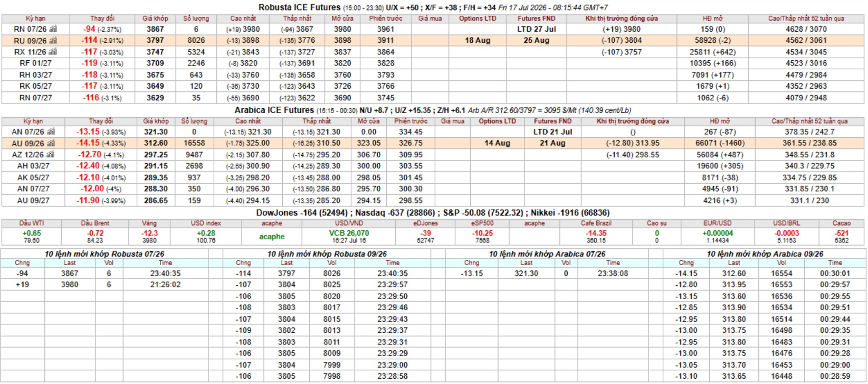Click the Dầu WTI header cell
This screenshot has width=868, height=384.
tap(32, 223)
